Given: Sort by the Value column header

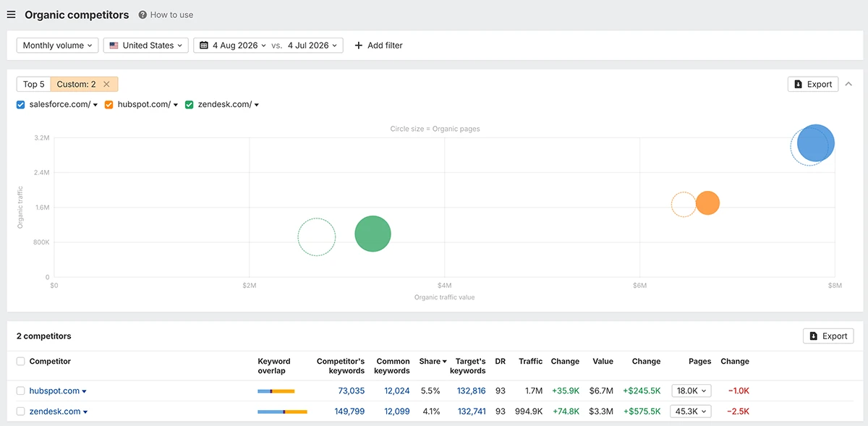Looking at the screenshot, I should (x=603, y=361).
